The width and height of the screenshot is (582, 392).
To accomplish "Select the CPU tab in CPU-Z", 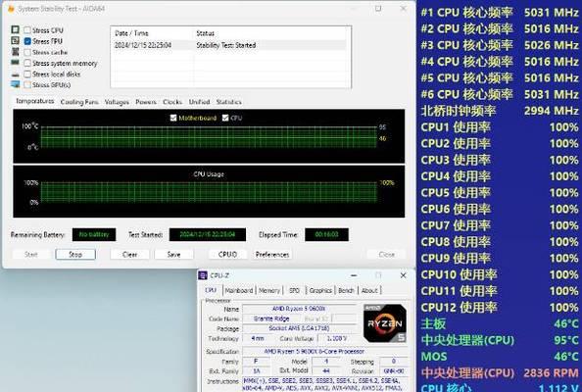I will pyautogui.click(x=211, y=290).
